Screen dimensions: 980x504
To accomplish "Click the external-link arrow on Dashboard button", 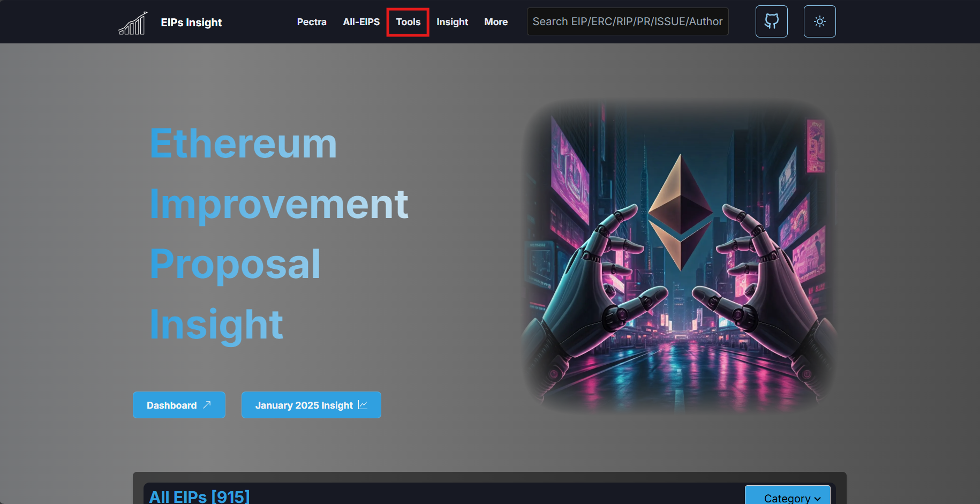I will tap(208, 405).
